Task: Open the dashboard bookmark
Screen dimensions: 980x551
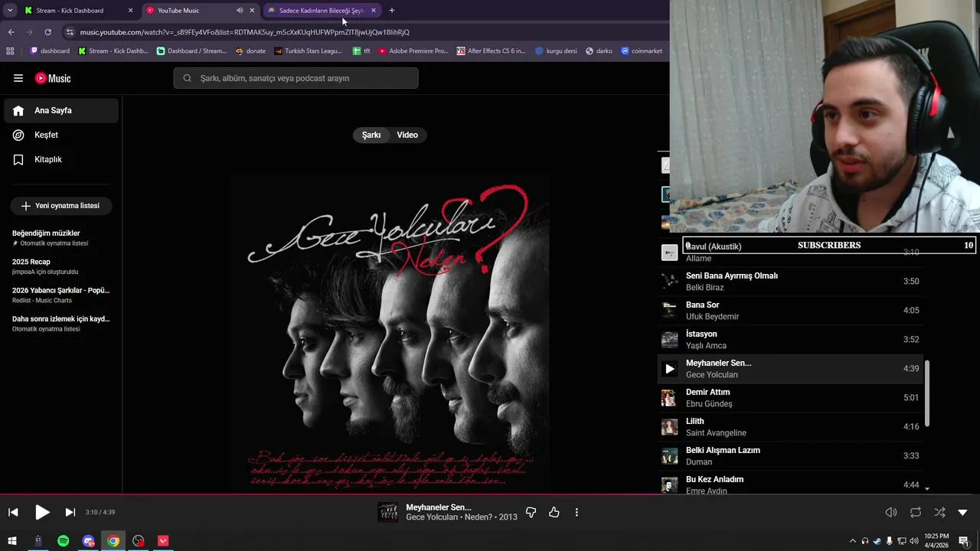Action: tap(50, 51)
